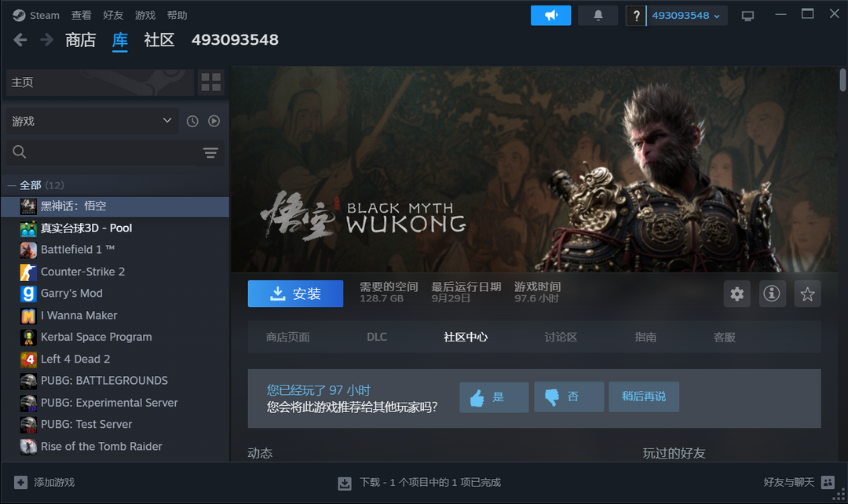Select I Wanna Maker in the library

115,316
